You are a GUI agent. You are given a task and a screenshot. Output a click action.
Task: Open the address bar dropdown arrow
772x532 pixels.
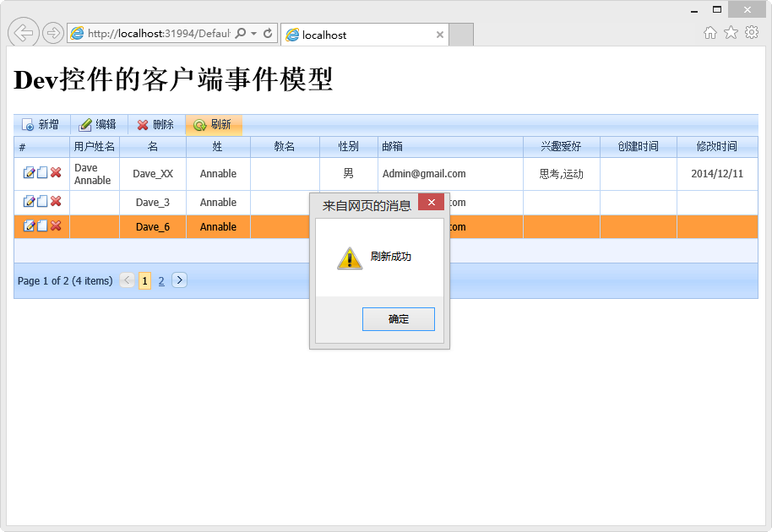tap(254, 34)
